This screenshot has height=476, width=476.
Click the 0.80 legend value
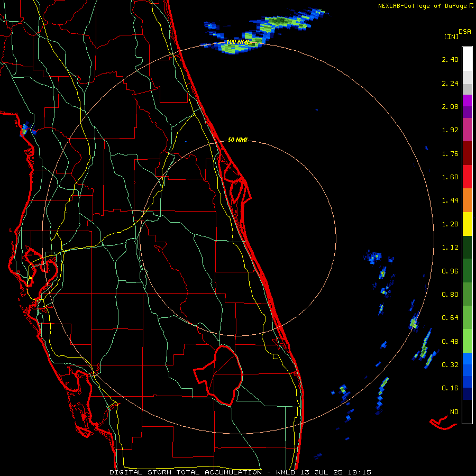coord(450,295)
